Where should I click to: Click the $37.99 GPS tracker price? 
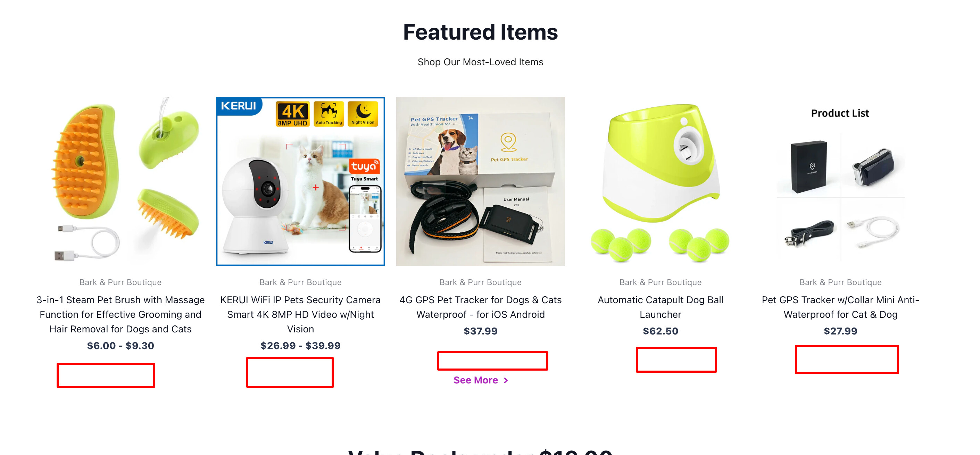coord(480,331)
